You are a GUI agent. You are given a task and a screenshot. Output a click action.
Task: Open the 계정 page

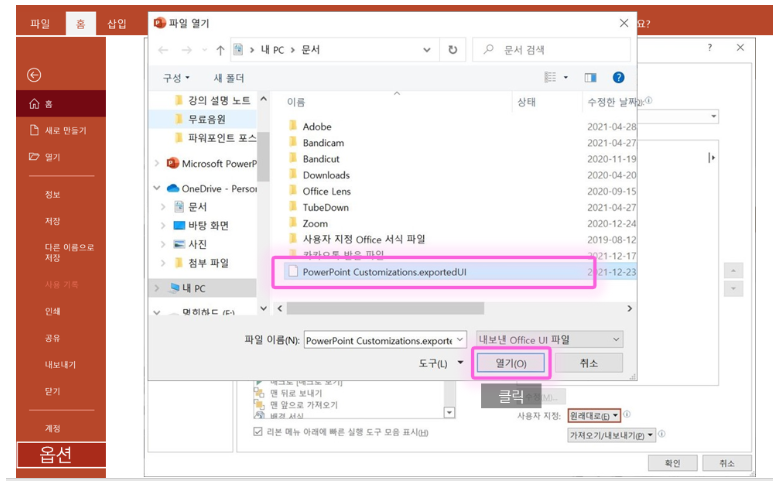pyautogui.click(x=53, y=428)
